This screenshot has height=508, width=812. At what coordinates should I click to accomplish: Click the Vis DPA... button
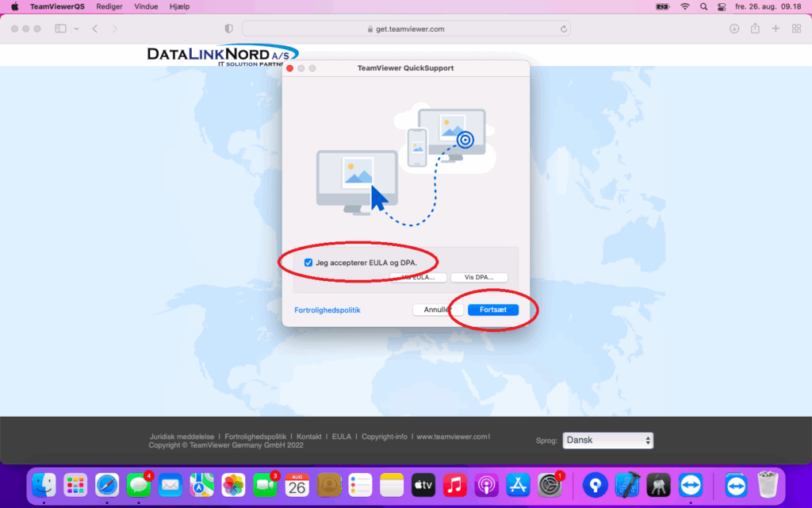(x=479, y=278)
